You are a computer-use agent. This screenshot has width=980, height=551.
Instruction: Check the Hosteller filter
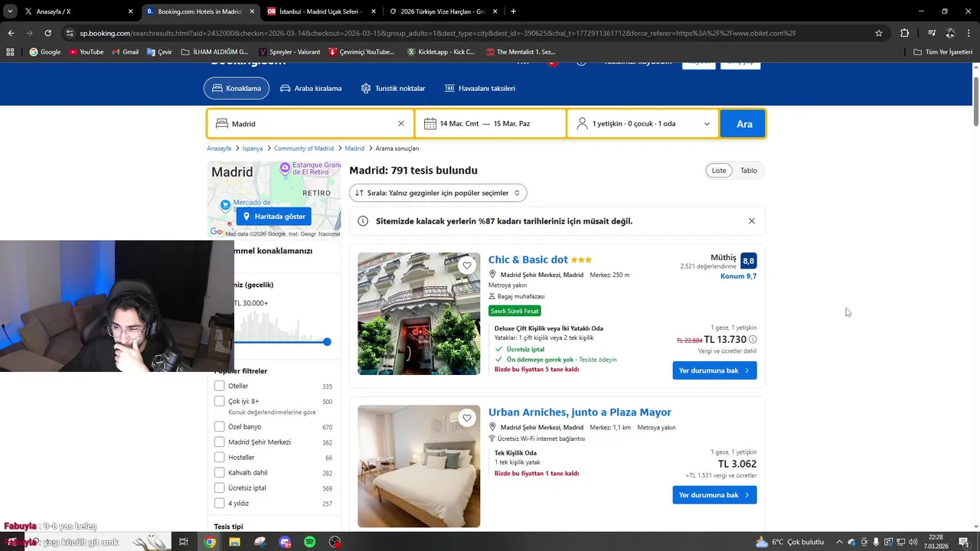(x=220, y=457)
